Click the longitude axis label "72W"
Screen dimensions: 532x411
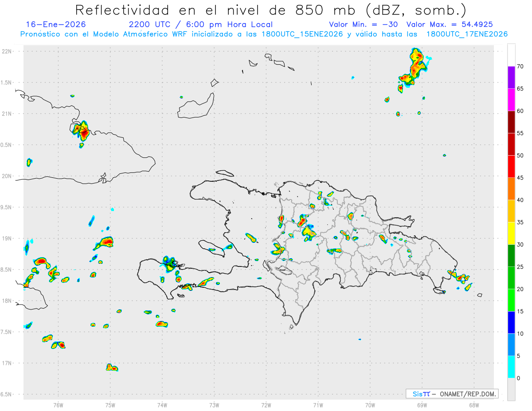click(x=266, y=404)
